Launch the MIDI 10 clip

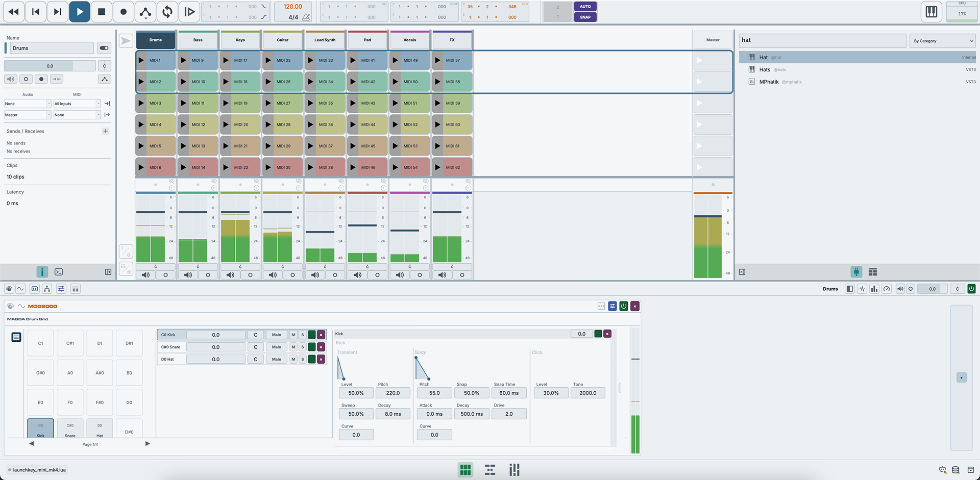[x=184, y=82]
